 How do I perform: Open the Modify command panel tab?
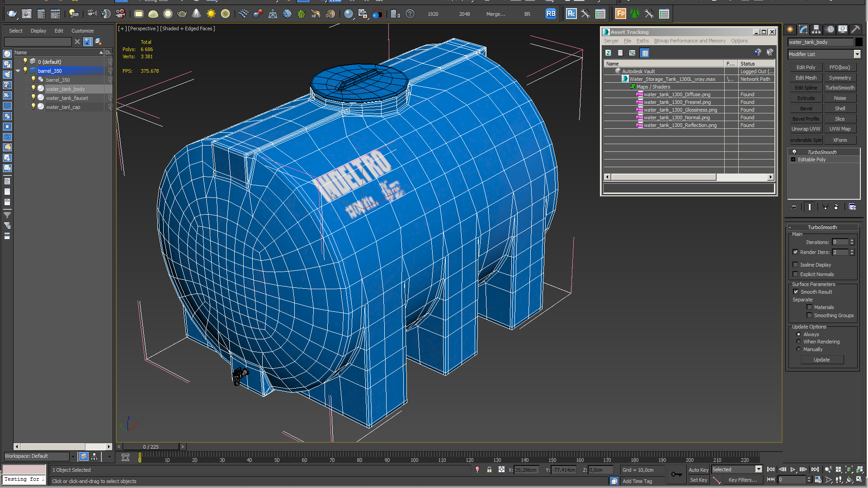(803, 29)
